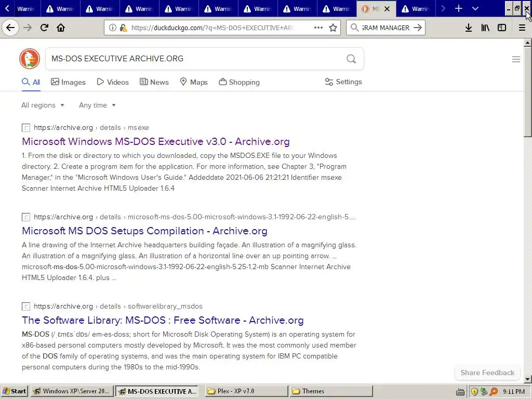Open the Settings dropdown on results page
Screen dimensions: 532x399
click(343, 82)
